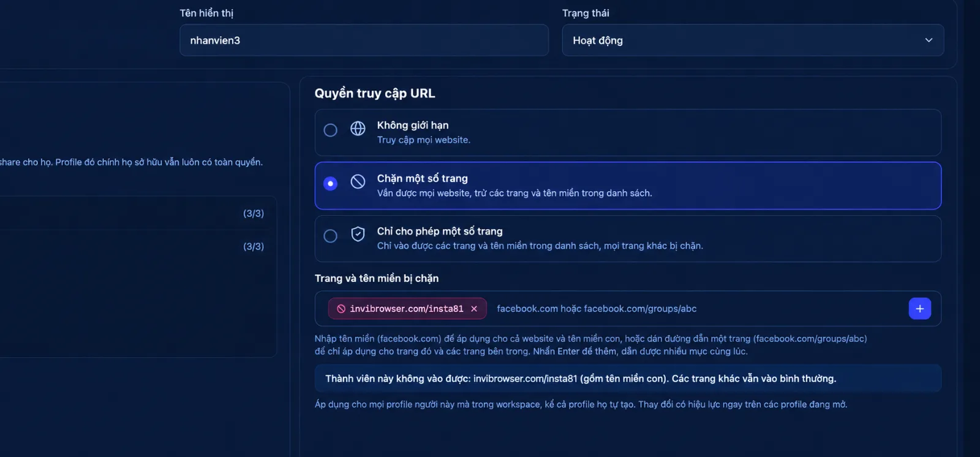The image size is (980, 457).
Task: Click the 'Quyền truy cập URL' heading
Action: click(x=375, y=93)
